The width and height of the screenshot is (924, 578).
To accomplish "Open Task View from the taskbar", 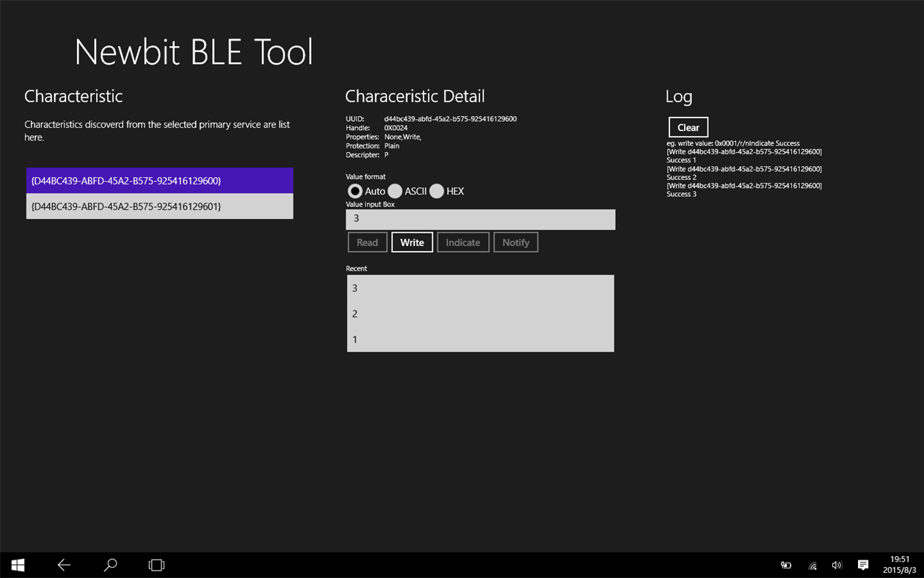I will click(156, 565).
